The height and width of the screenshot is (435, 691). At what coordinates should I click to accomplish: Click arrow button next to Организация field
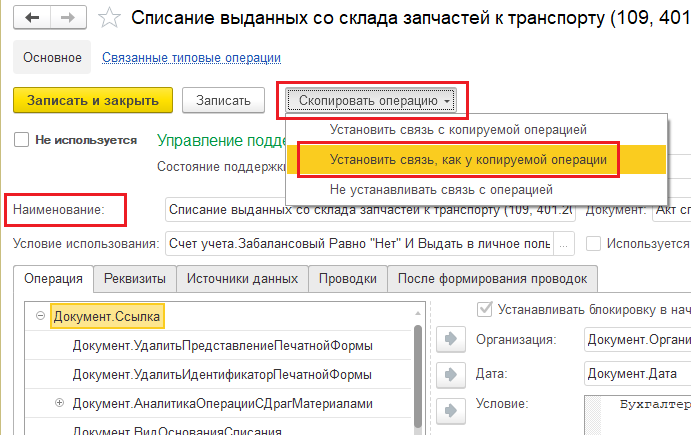coord(451,339)
